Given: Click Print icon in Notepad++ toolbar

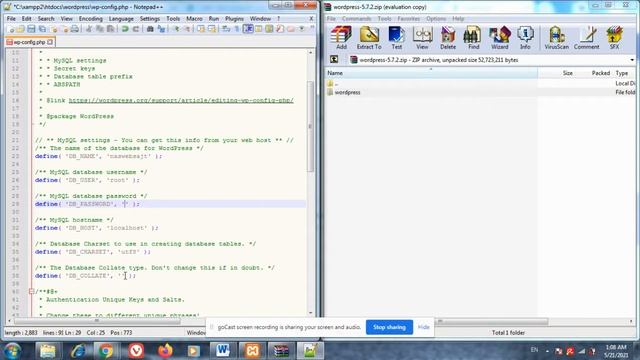Looking at the screenshot, I should (75, 29).
